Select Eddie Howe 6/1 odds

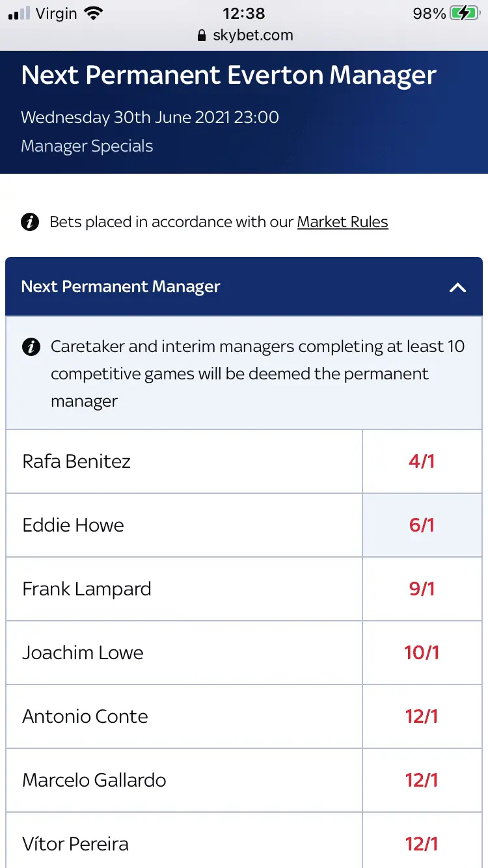coord(422,525)
